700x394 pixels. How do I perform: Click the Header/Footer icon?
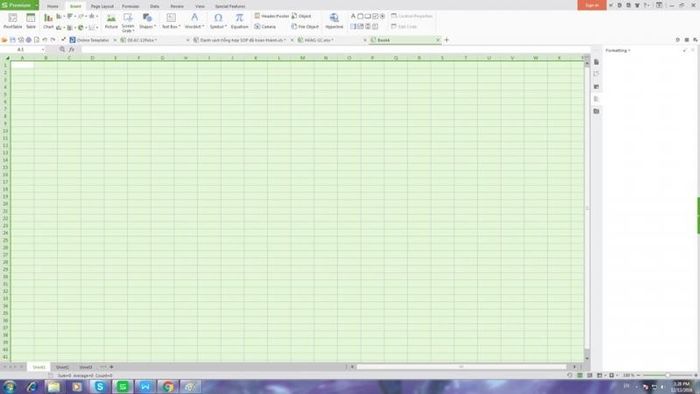(271, 16)
